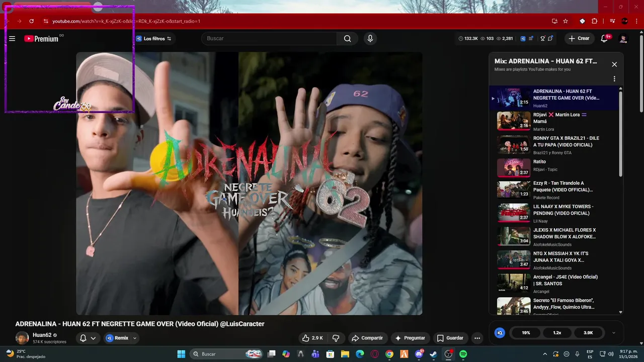Open the Windows Start menu
The image size is (644, 362).
point(181,354)
